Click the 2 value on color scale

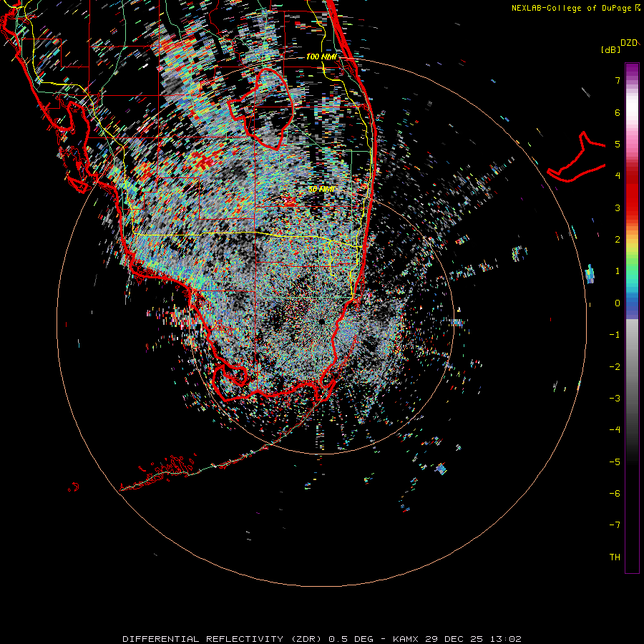tap(618, 240)
